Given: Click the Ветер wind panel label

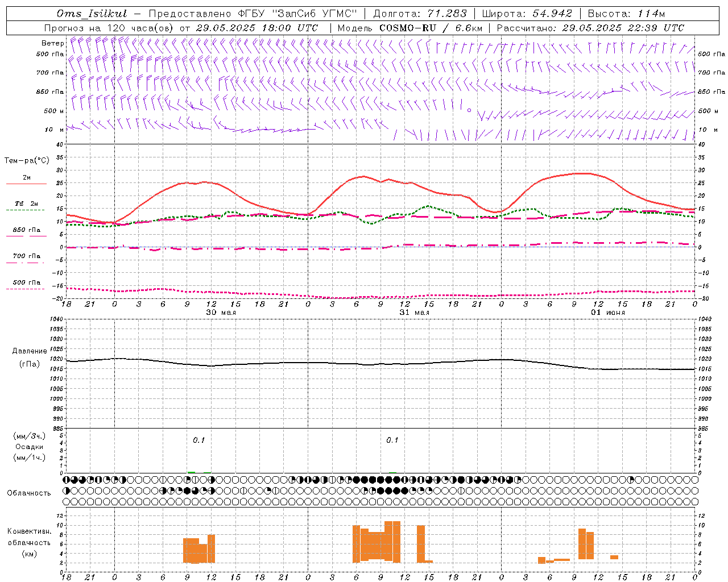Looking at the screenshot, I should pos(53,43).
